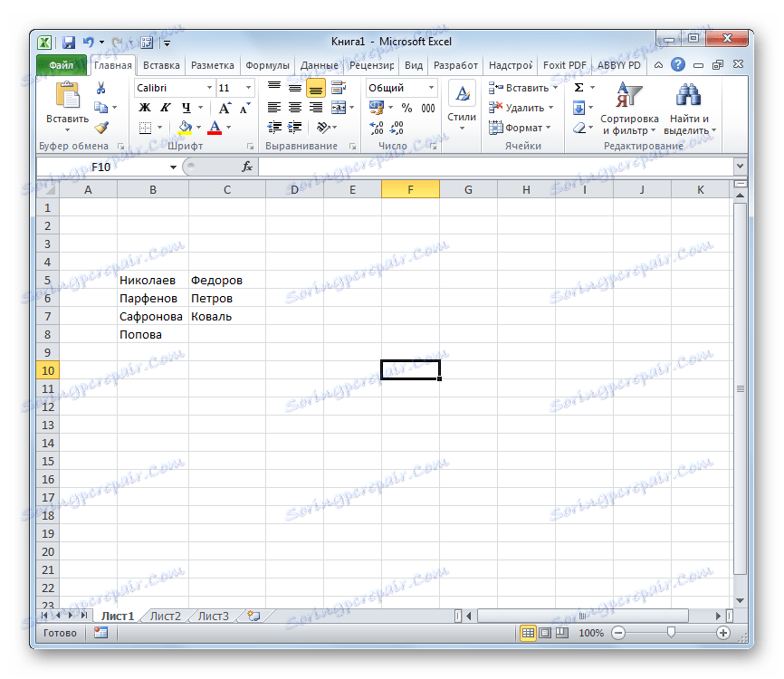This screenshot has height=679, width=784.
Task: Center text horizontally
Action: [x=295, y=108]
